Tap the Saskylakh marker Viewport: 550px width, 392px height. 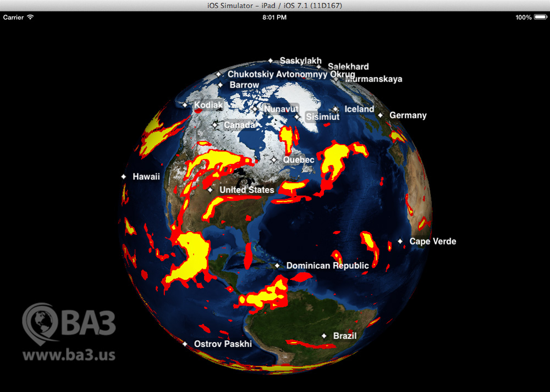click(x=271, y=61)
